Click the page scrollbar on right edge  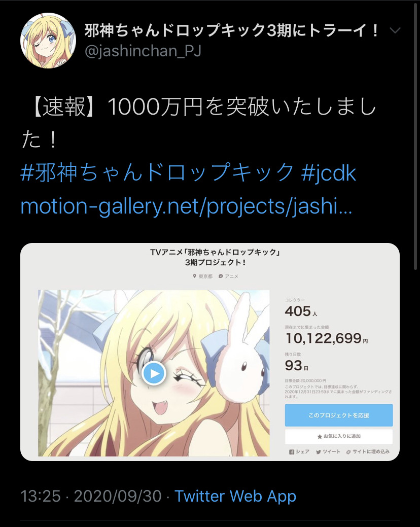point(416,134)
